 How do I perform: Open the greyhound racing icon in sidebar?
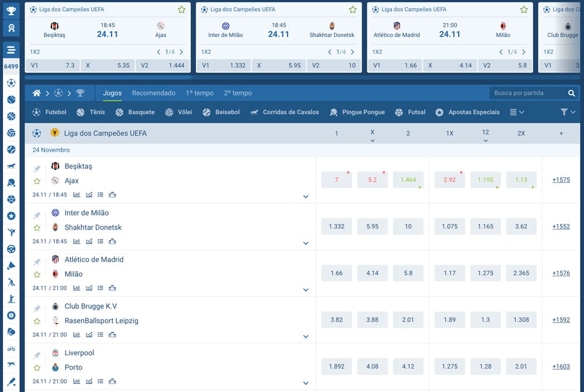coord(11,365)
